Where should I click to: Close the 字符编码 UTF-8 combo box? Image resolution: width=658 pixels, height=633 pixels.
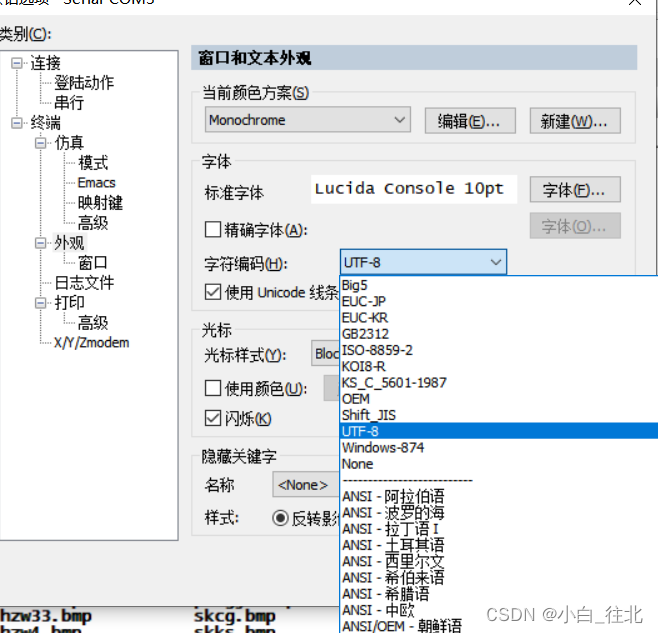point(423,263)
